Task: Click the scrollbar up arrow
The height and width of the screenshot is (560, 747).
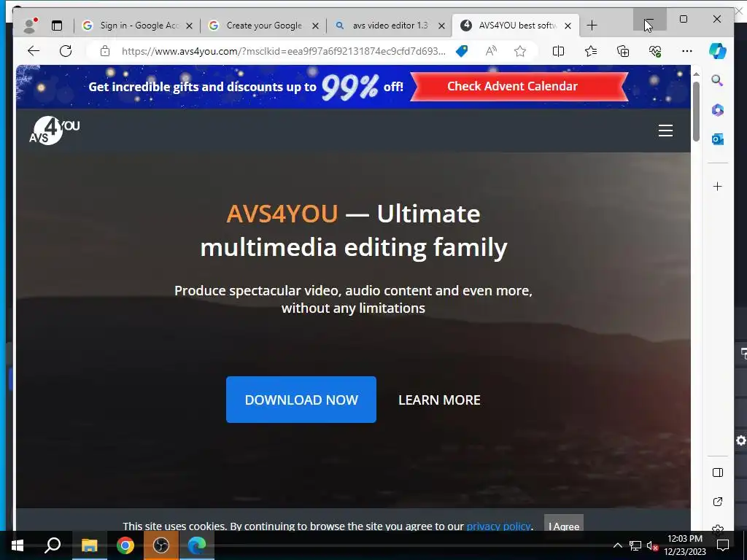Action: click(x=696, y=74)
